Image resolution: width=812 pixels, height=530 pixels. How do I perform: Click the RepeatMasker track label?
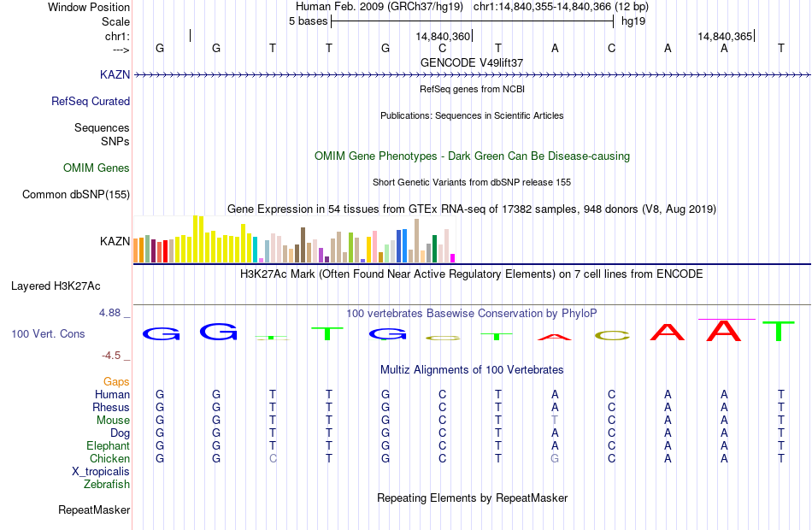tap(94, 509)
